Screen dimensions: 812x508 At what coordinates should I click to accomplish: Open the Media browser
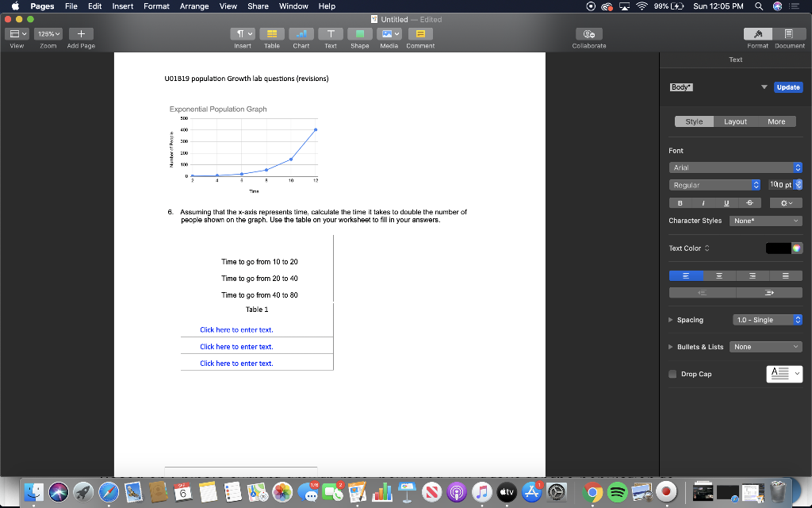389,33
